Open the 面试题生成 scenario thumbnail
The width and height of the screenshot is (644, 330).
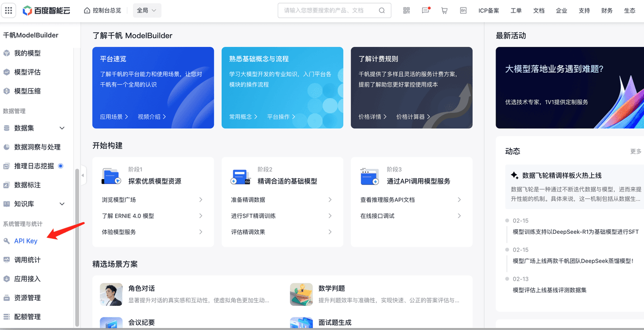[x=301, y=323]
